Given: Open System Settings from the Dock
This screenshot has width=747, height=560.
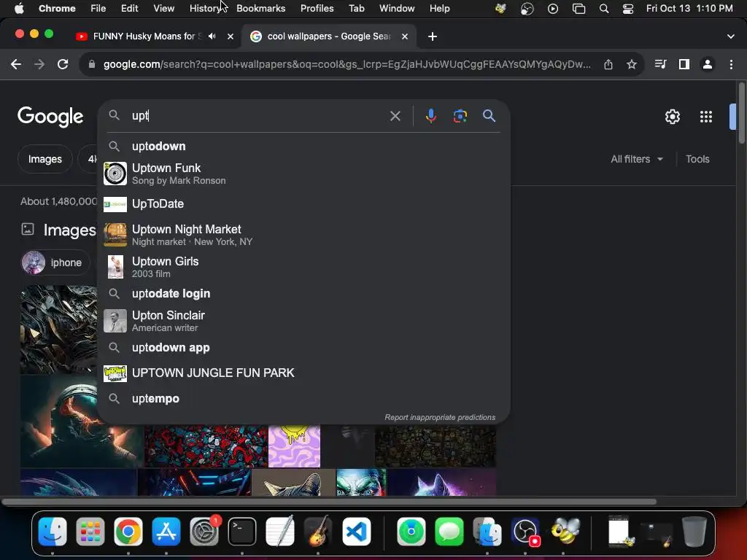Looking at the screenshot, I should 204,532.
